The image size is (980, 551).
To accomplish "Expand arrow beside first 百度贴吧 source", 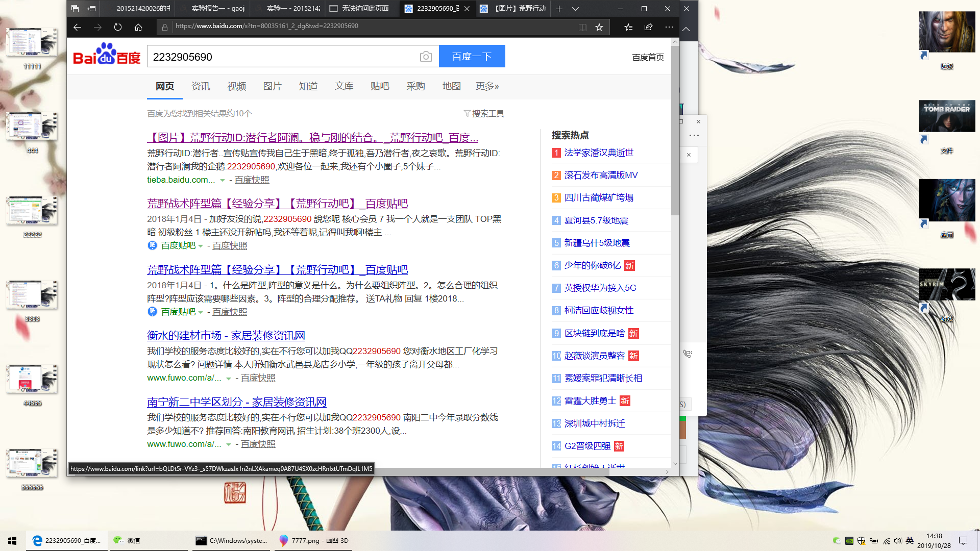I will click(x=201, y=246).
